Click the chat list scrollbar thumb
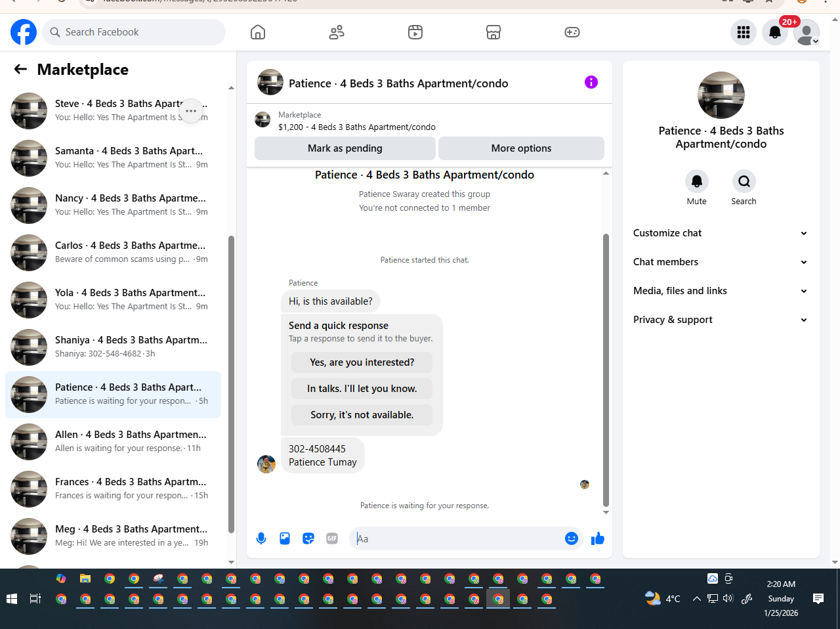 (231, 384)
